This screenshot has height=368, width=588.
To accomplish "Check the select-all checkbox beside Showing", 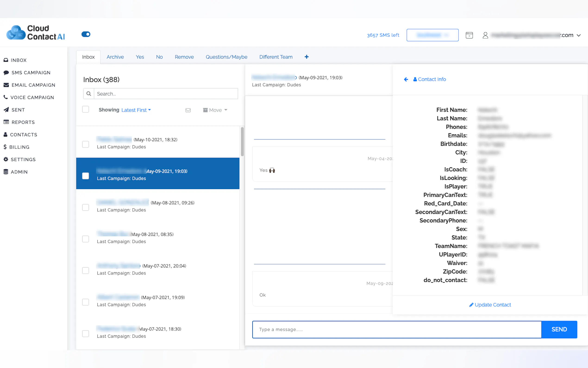I will coord(86,109).
